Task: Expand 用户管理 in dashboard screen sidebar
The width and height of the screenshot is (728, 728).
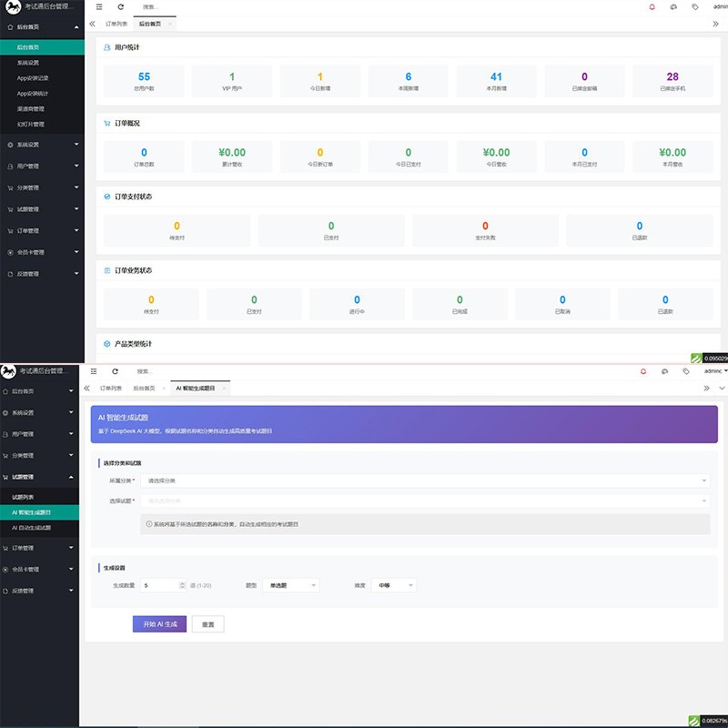Action: (42, 167)
